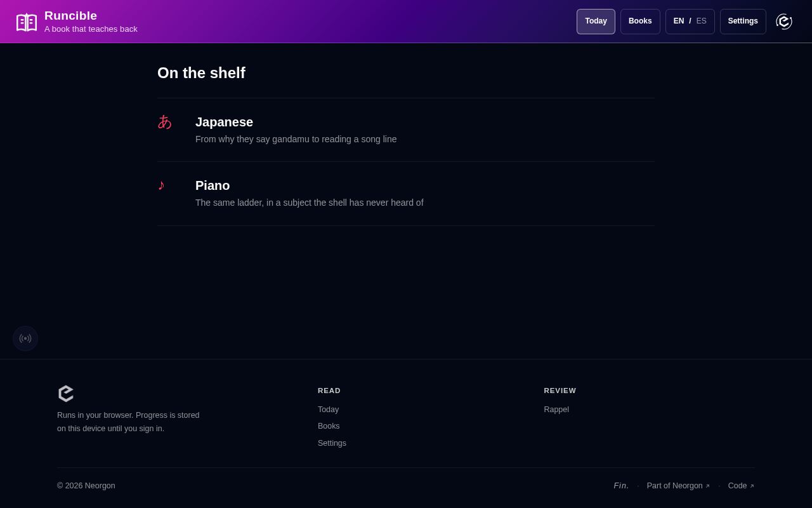The width and height of the screenshot is (812, 508).
Task: Open the Piano book
Action: [406, 194]
